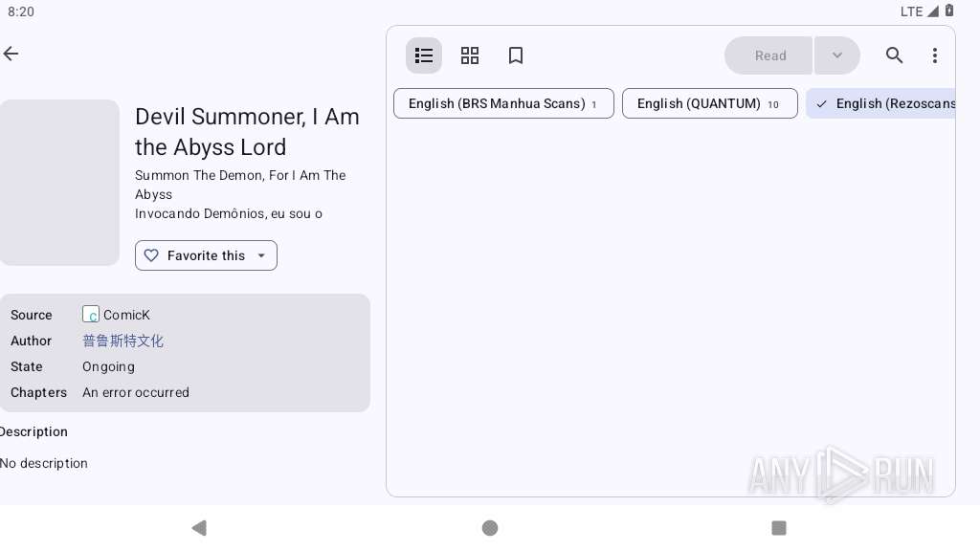980x551 pixels.
Task: Open the ComicK source link
Action: (126, 315)
